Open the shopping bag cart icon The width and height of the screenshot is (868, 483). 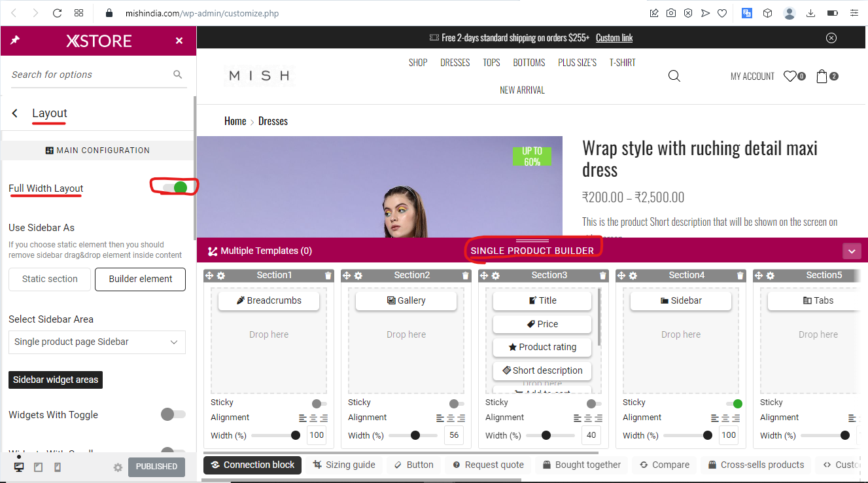(x=822, y=76)
